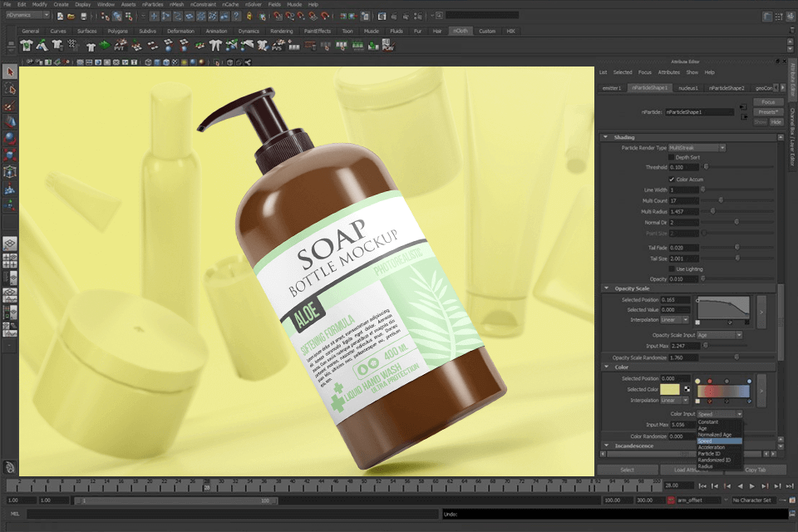Enable the Depth Sort checkbox
798x532 pixels.
(x=672, y=157)
